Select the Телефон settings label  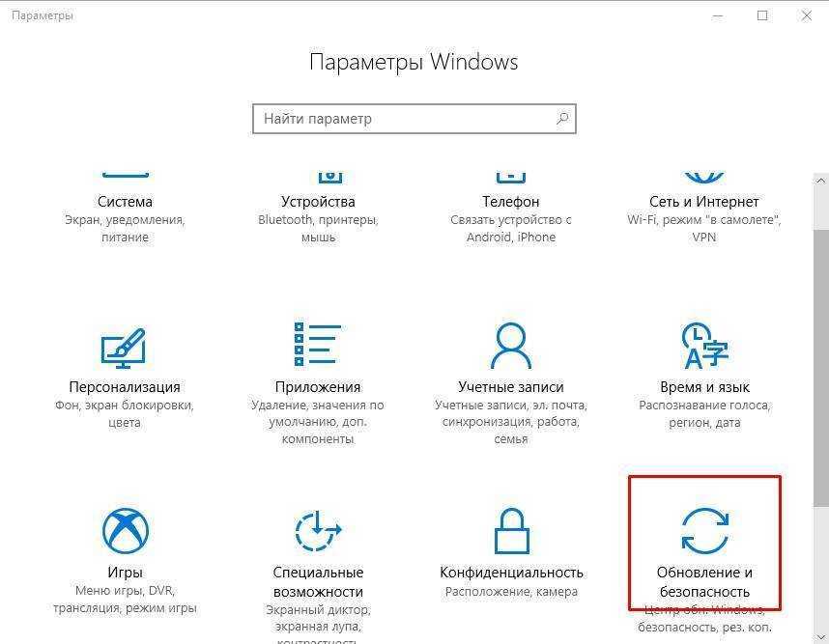click(511, 201)
